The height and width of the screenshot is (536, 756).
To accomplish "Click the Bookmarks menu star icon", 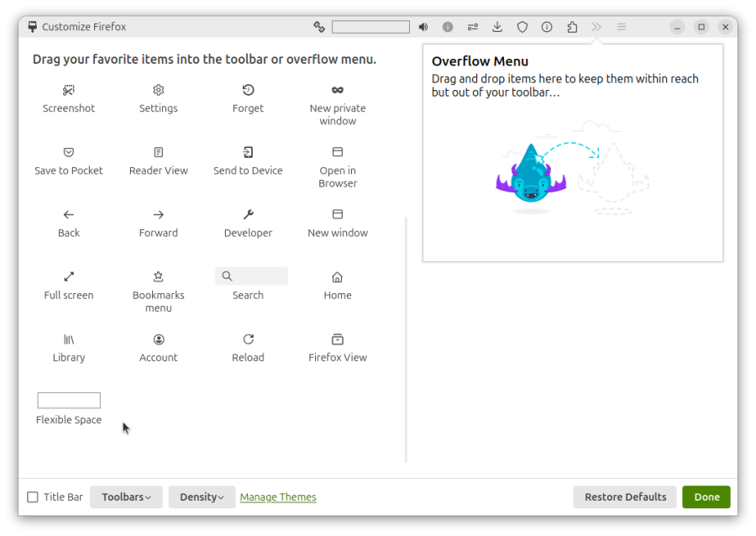I will [159, 276].
